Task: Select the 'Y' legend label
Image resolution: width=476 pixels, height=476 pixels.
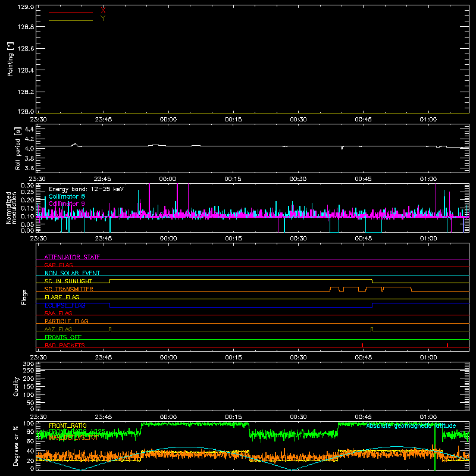Action: [x=103, y=18]
